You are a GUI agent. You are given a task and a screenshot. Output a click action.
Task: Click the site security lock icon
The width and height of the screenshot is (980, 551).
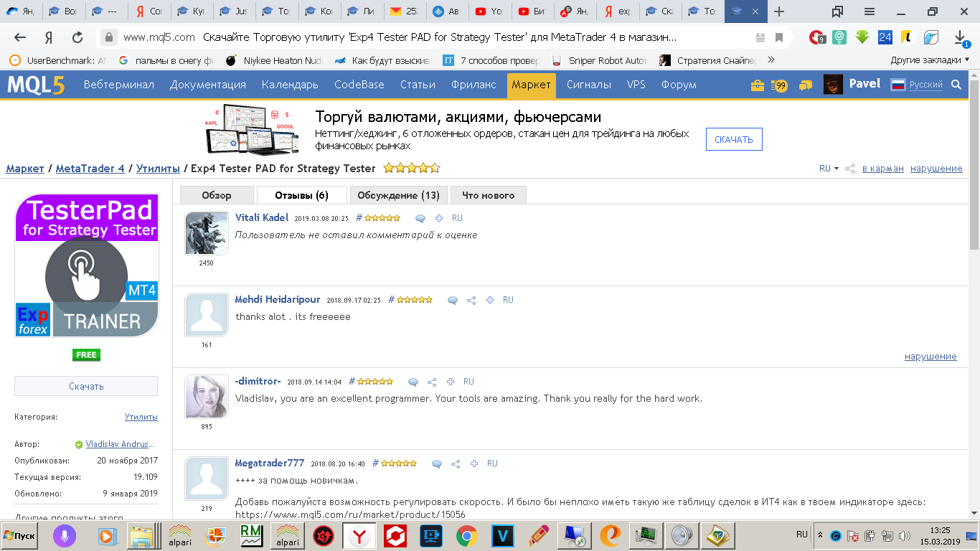coord(108,37)
